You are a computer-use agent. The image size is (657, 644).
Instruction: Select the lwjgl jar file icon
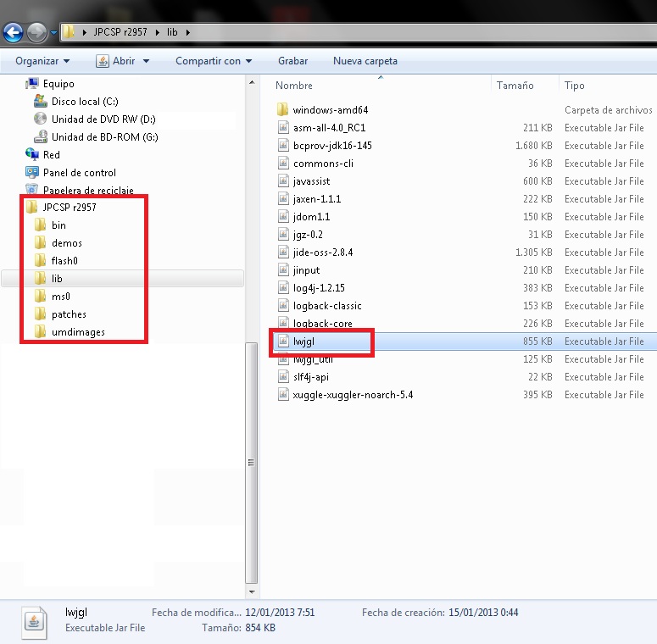point(284,341)
